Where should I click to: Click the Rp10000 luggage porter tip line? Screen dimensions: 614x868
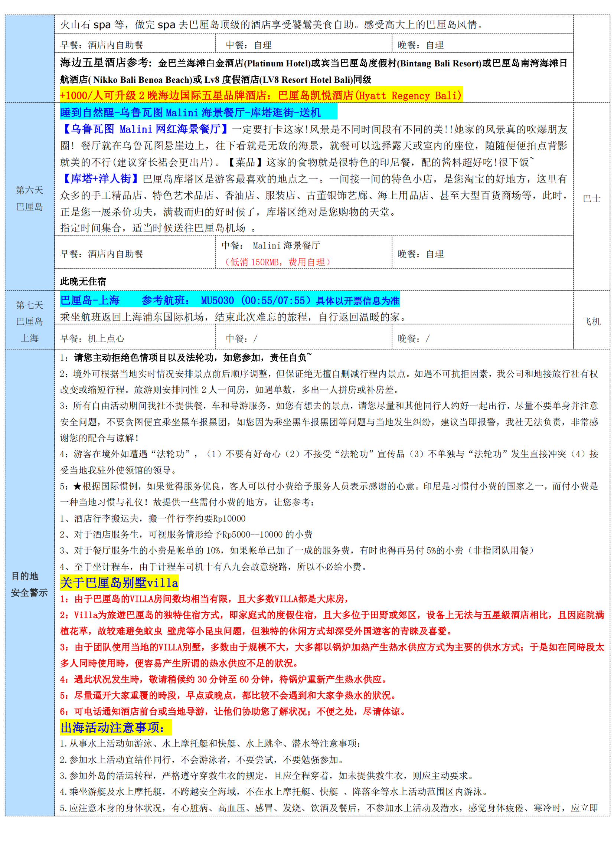point(152,518)
